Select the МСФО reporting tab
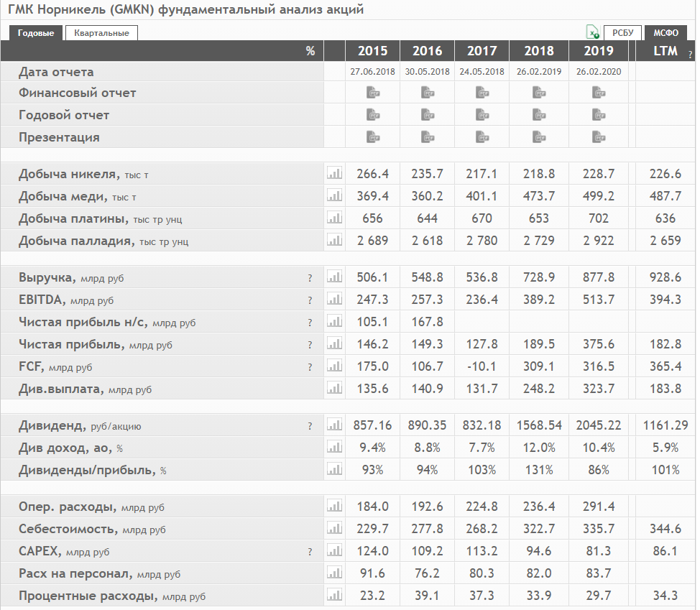The width and height of the screenshot is (700, 610). tap(666, 33)
